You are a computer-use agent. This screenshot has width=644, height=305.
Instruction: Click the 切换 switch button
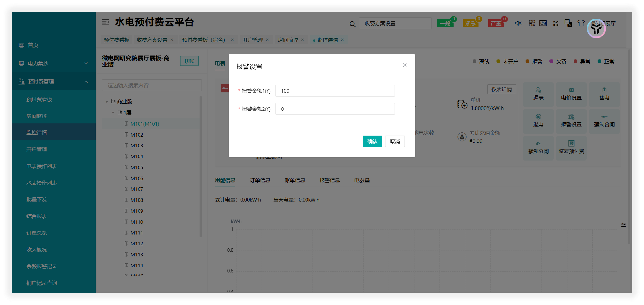[x=189, y=61]
